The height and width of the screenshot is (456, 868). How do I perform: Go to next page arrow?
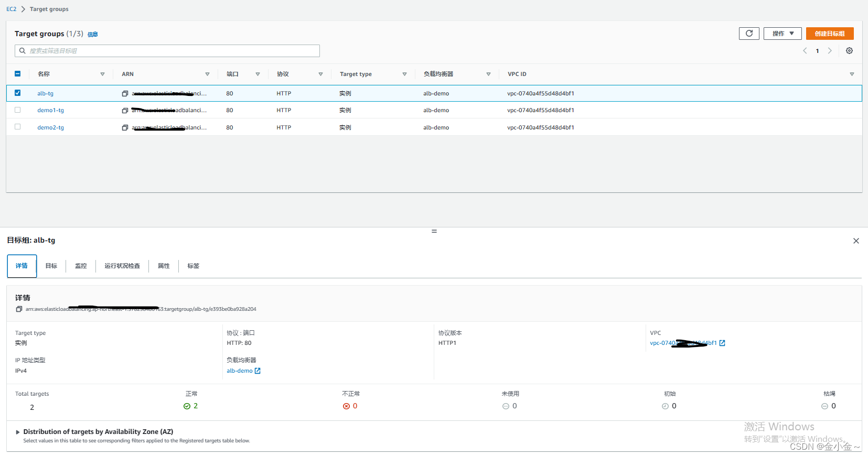[x=830, y=51]
